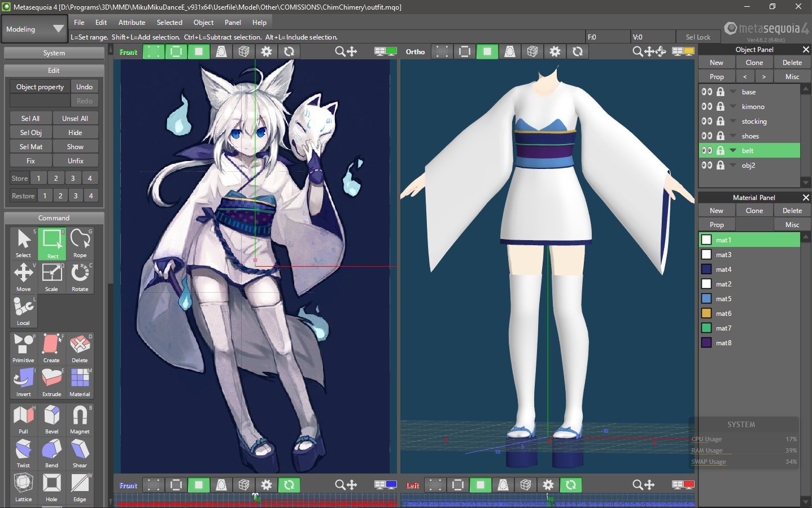Viewport: 812px width, 508px height.
Task: Select mat6 yellow color swatch
Action: pyautogui.click(x=706, y=313)
